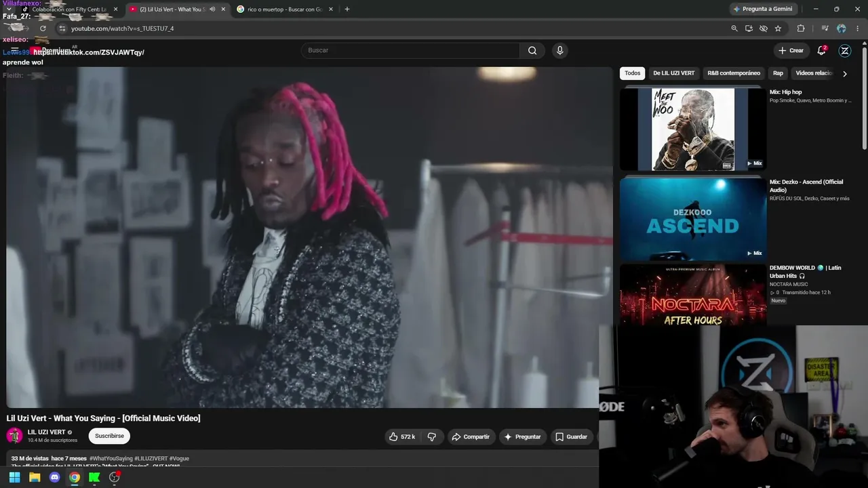This screenshot has width=868, height=488.
Task: Open File Explorer from taskbar
Action: click(x=35, y=477)
